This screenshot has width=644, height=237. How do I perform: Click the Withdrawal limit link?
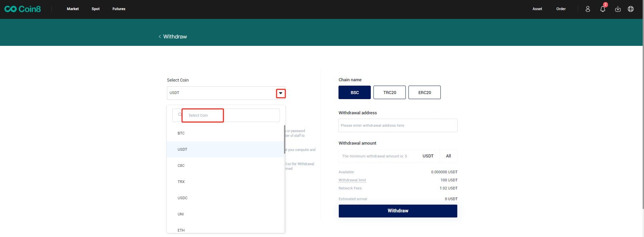click(x=352, y=180)
